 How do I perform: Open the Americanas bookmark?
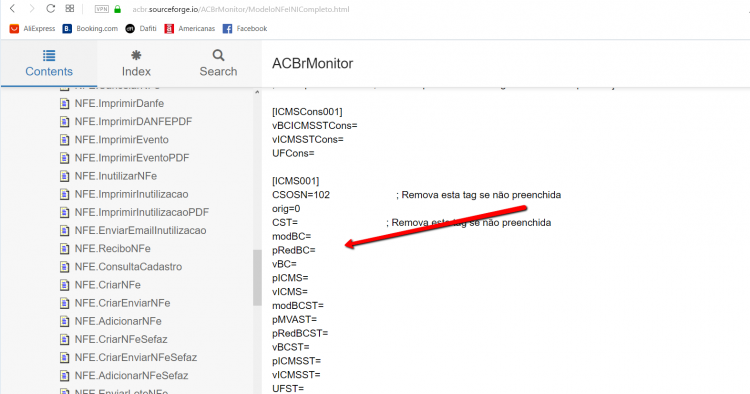click(189, 29)
